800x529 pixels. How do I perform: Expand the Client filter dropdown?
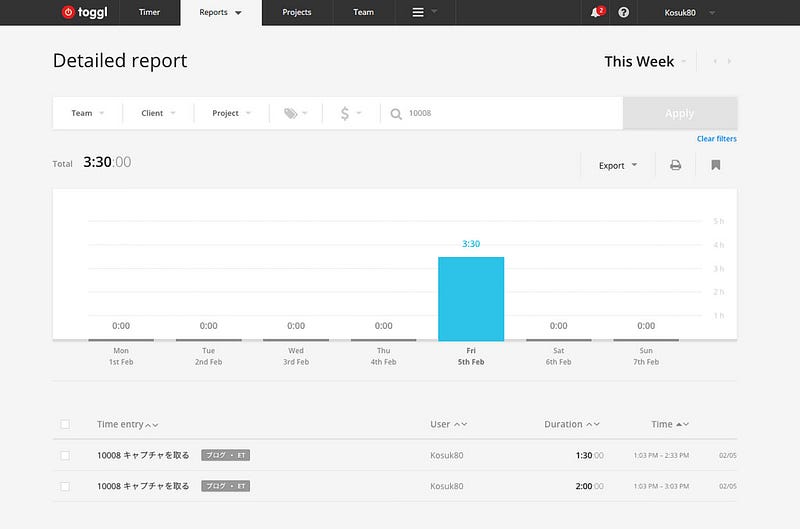point(158,113)
